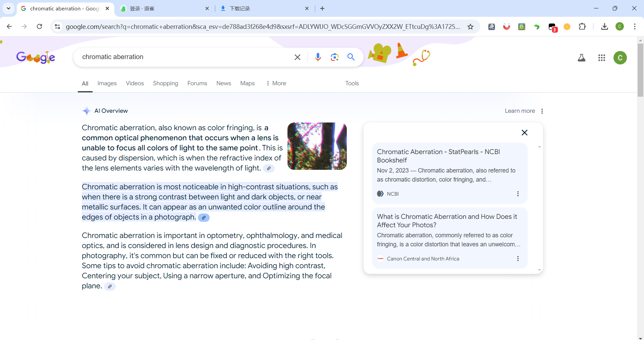Open the Google apps grid
This screenshot has height=340, width=644.
tap(602, 58)
